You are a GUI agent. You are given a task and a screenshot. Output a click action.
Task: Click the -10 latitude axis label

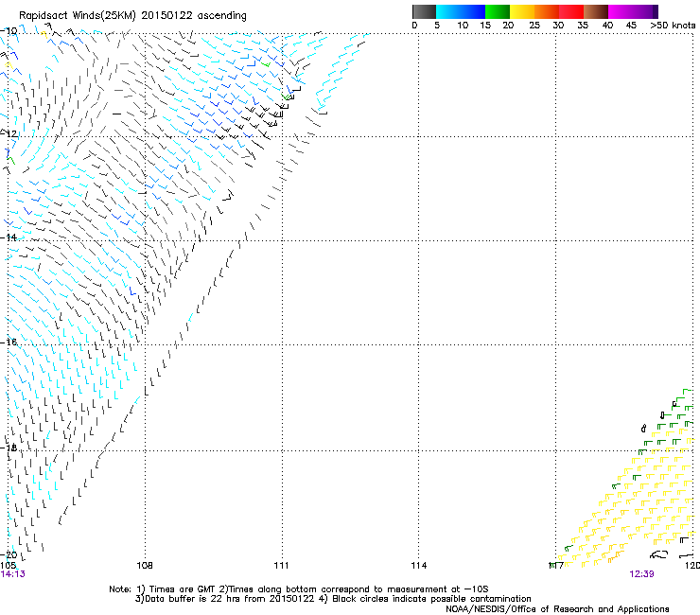click(9, 31)
